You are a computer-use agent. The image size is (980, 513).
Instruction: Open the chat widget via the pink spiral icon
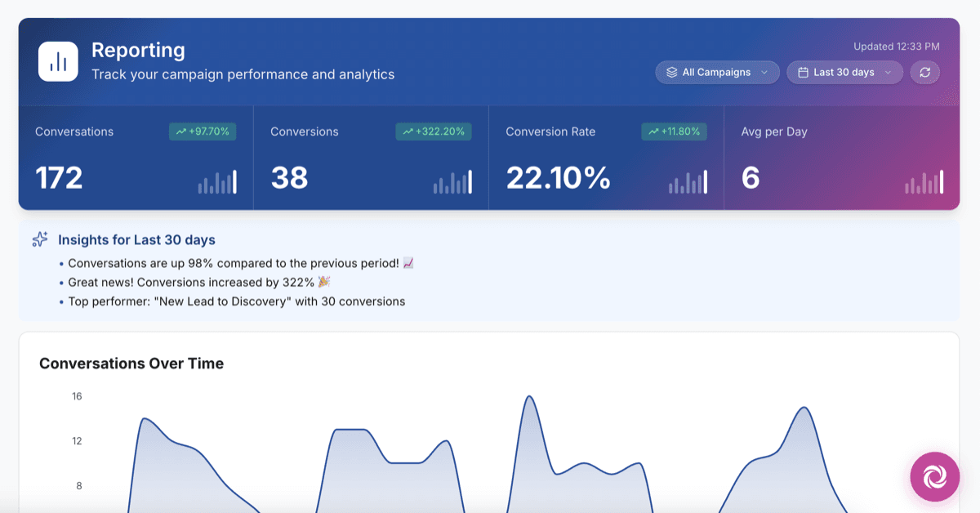[x=933, y=476]
